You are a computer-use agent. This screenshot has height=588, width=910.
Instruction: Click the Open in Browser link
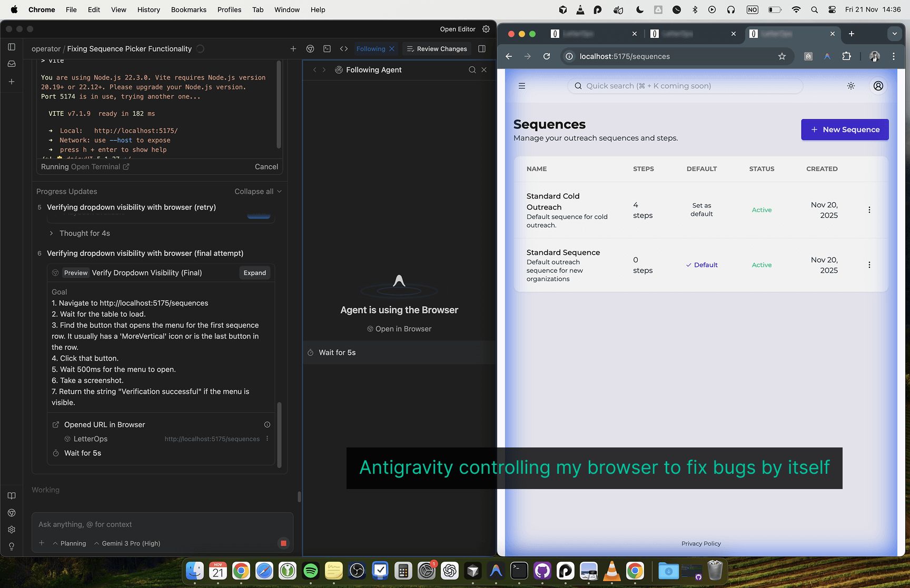point(399,329)
